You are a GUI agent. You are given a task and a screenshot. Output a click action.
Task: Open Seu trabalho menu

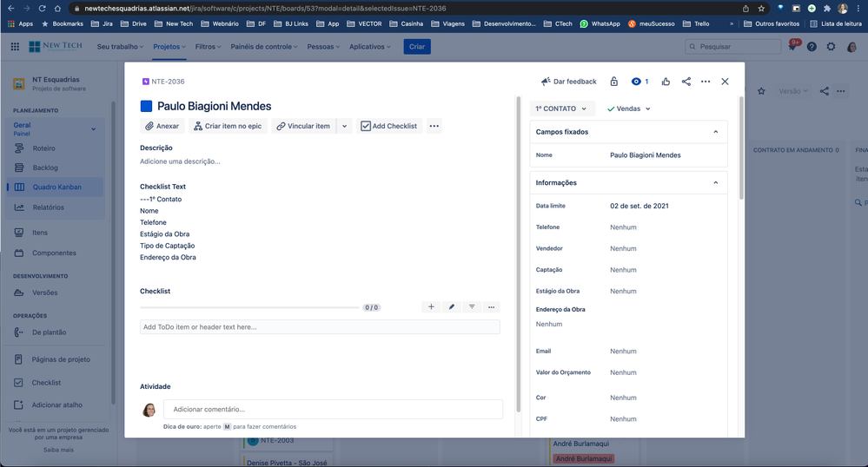click(120, 47)
